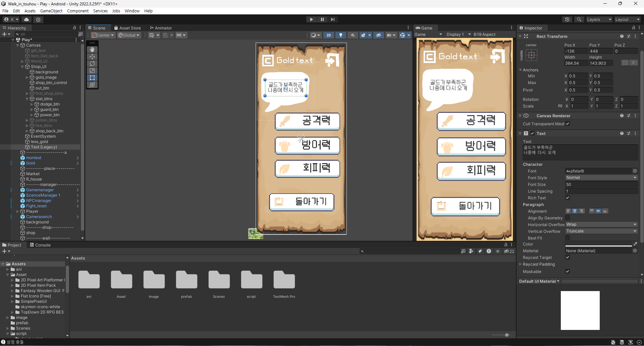Start Play mode with the Play button
This screenshot has width=644, height=346.
[x=311, y=19]
